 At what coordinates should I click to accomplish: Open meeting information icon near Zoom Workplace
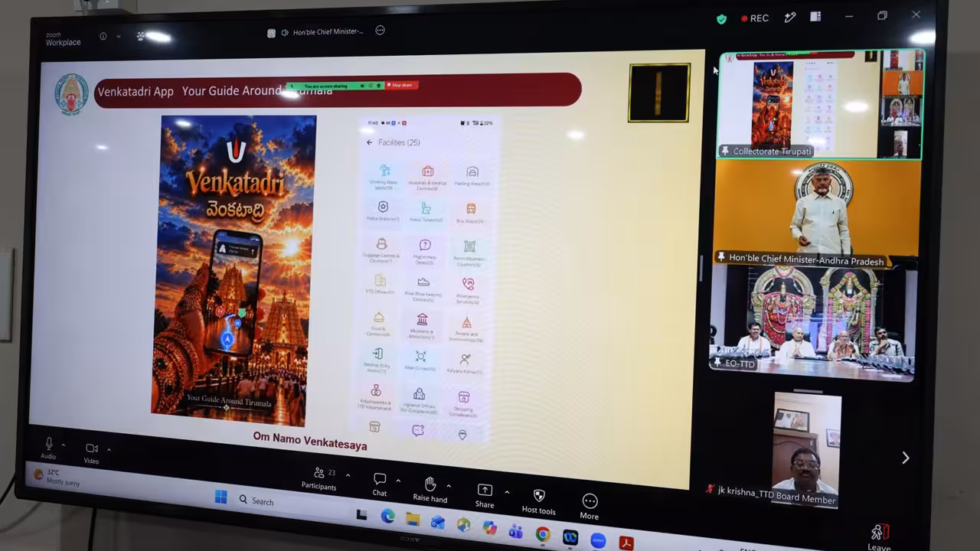103,36
